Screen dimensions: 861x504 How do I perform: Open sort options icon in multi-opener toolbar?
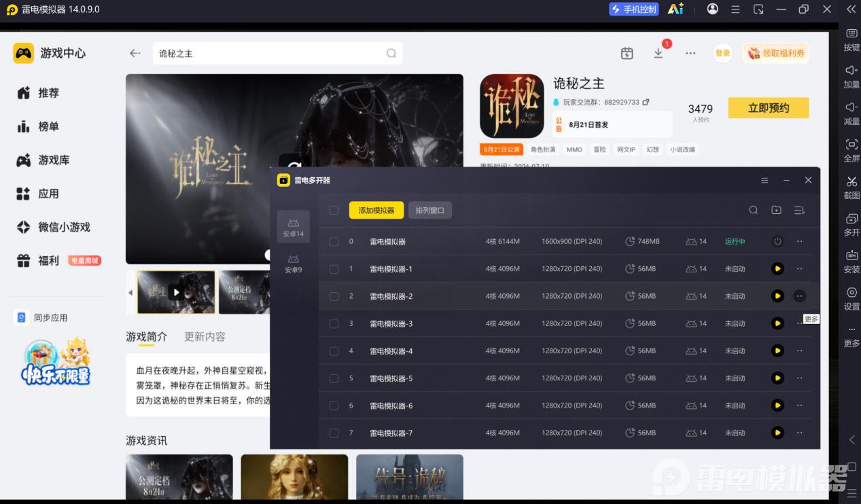[x=799, y=211]
